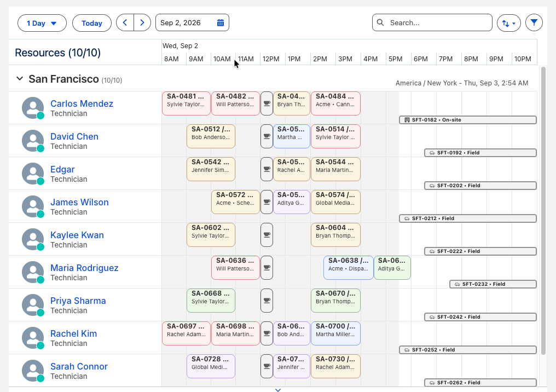Viewport: 556px width, 392px height.
Task: Select appointment SA-0700 for Martha Miller
Action: tap(335, 333)
